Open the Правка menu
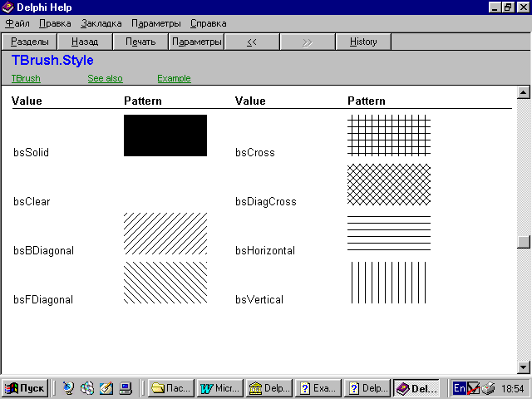Screen dimensions: 532x399 (x=55, y=23)
